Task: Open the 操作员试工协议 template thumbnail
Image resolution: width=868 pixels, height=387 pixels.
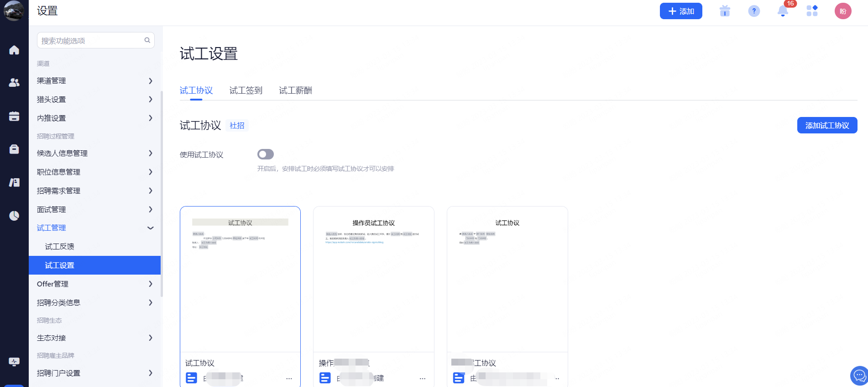Action: pyautogui.click(x=373, y=279)
